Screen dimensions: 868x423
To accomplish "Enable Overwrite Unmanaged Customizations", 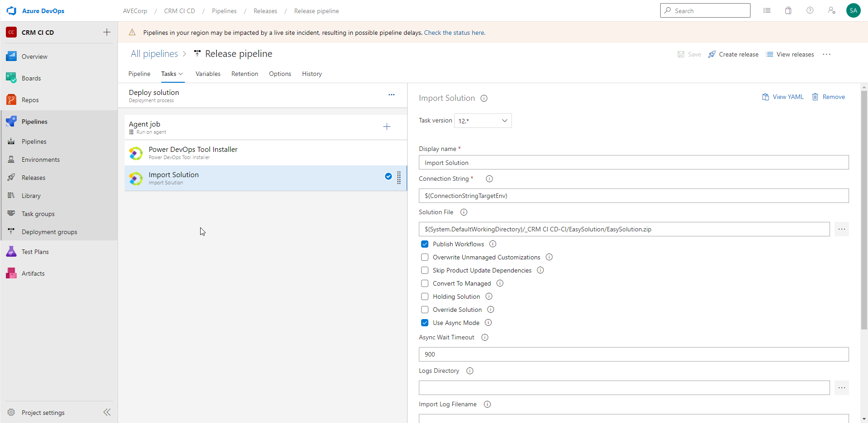I will [425, 257].
